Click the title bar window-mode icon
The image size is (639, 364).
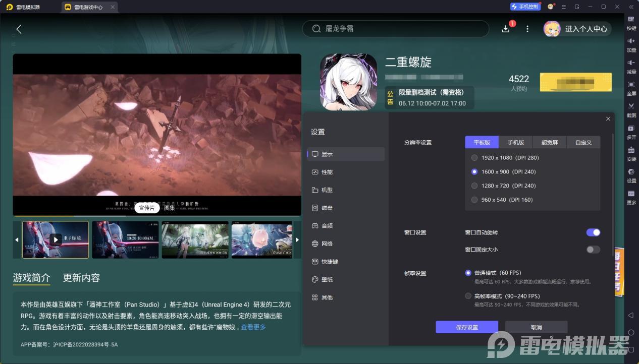point(577,7)
